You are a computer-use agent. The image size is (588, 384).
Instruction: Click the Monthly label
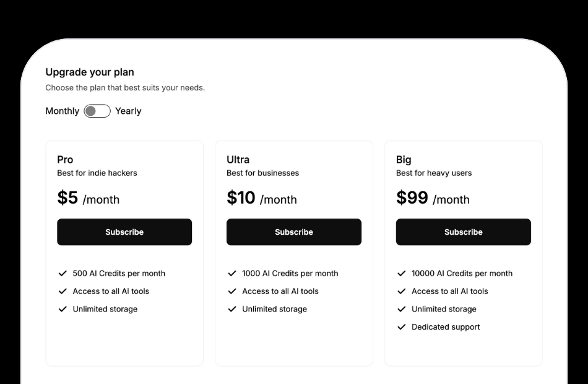coord(62,110)
